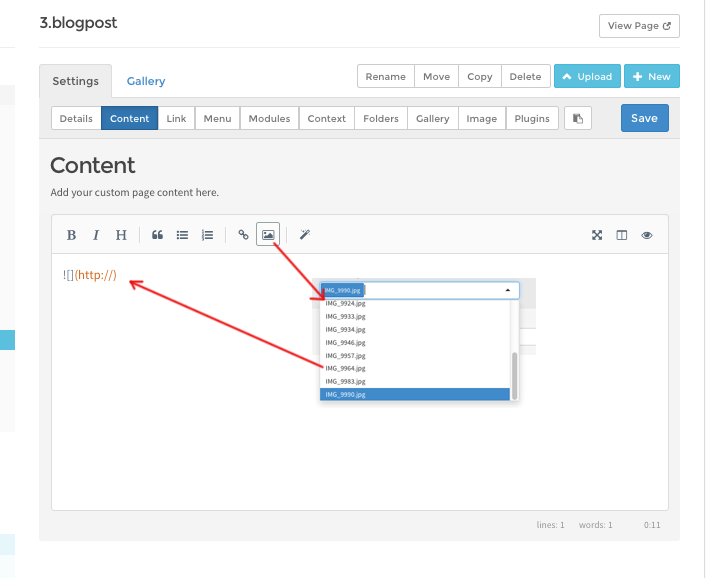This screenshot has width=720, height=578.
Task: Select IMG_9957.jpg from dropdown list
Action: pyautogui.click(x=415, y=356)
